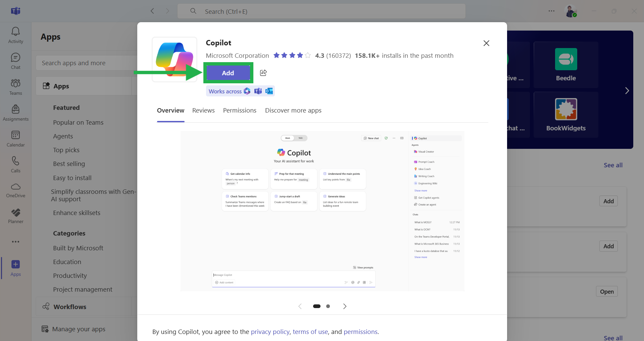The height and width of the screenshot is (341, 644).
Task: Show next Copilot screenshot
Action: [345, 306]
